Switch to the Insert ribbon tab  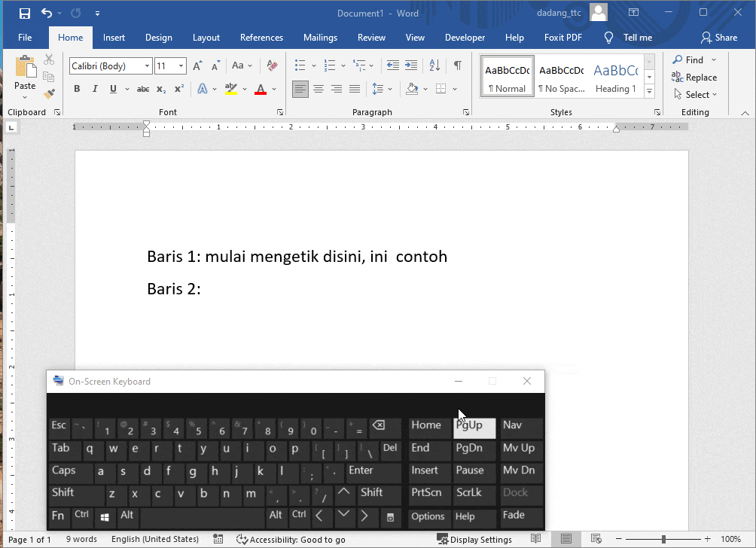(114, 37)
